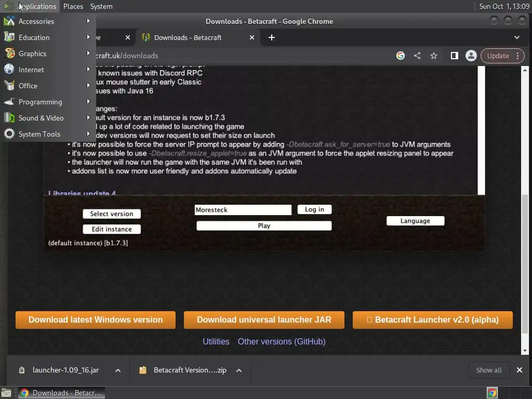Screen dimensions: 532x399
Task: Expand options for Betacraft Version zip download
Action: click(x=239, y=370)
